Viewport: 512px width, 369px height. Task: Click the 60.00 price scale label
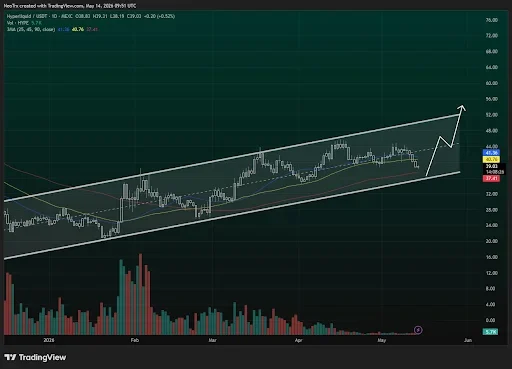[492, 83]
